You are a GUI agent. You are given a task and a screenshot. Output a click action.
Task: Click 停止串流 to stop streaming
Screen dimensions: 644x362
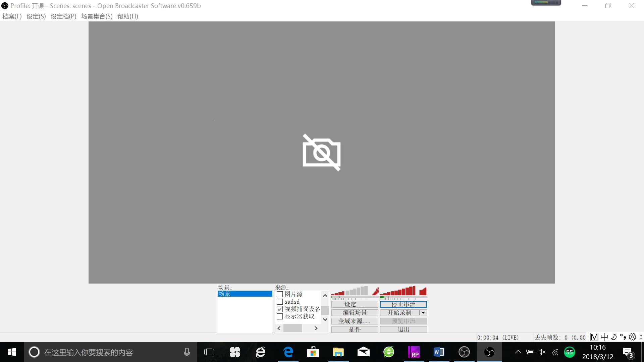(404, 304)
